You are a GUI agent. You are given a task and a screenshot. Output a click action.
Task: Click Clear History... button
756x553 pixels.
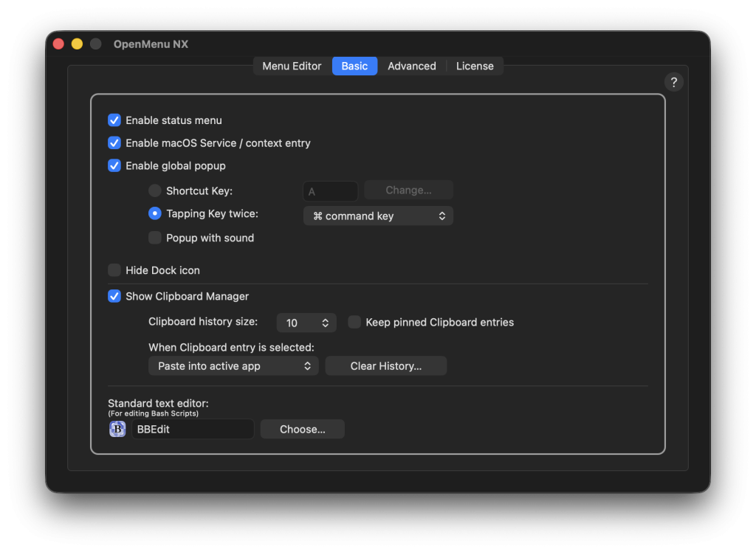click(385, 366)
